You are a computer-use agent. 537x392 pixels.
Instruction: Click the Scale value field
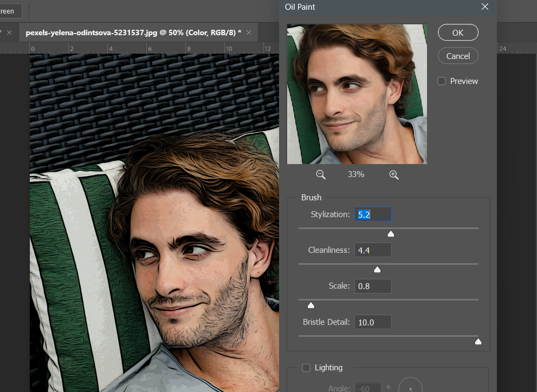373,286
